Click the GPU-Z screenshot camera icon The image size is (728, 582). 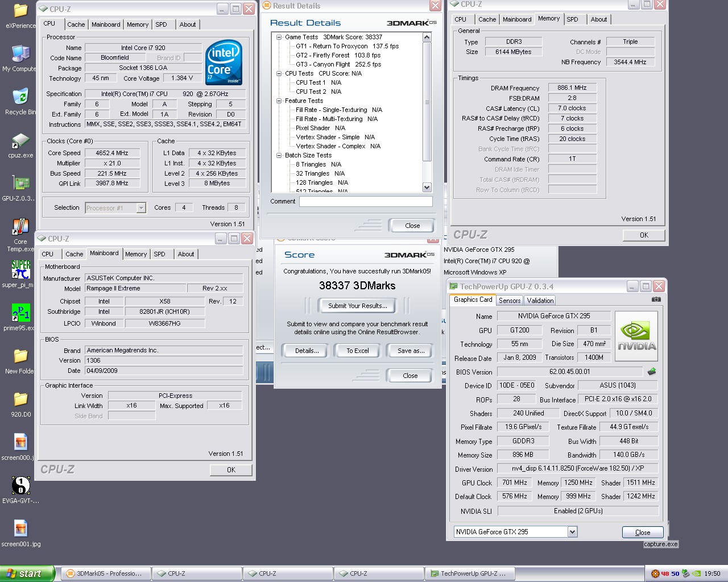pos(656,300)
